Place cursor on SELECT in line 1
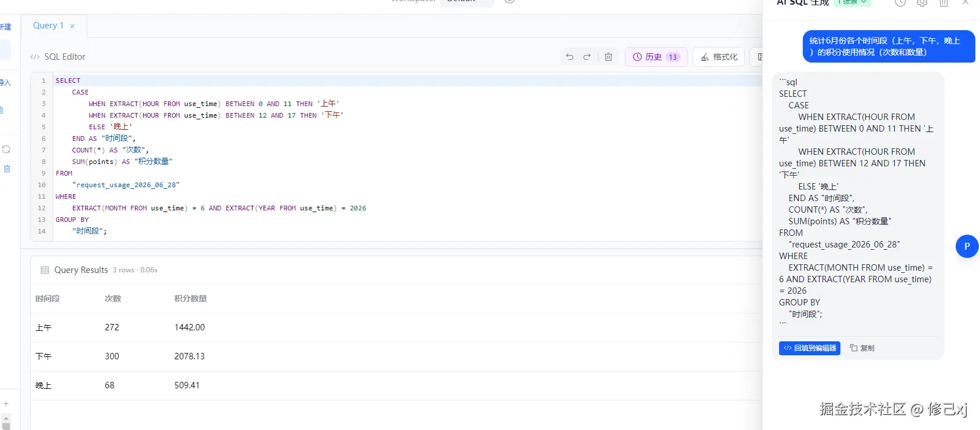980x430 pixels. point(68,81)
